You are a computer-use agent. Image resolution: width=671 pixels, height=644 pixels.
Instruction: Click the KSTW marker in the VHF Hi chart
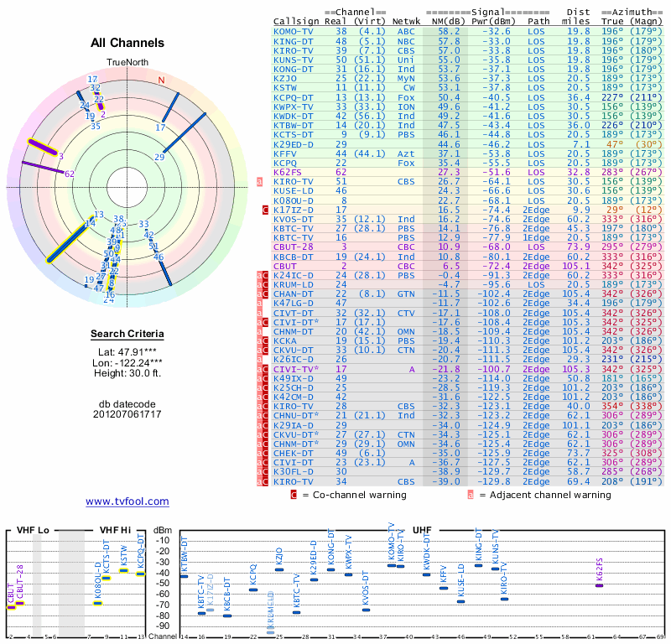[x=123, y=570]
